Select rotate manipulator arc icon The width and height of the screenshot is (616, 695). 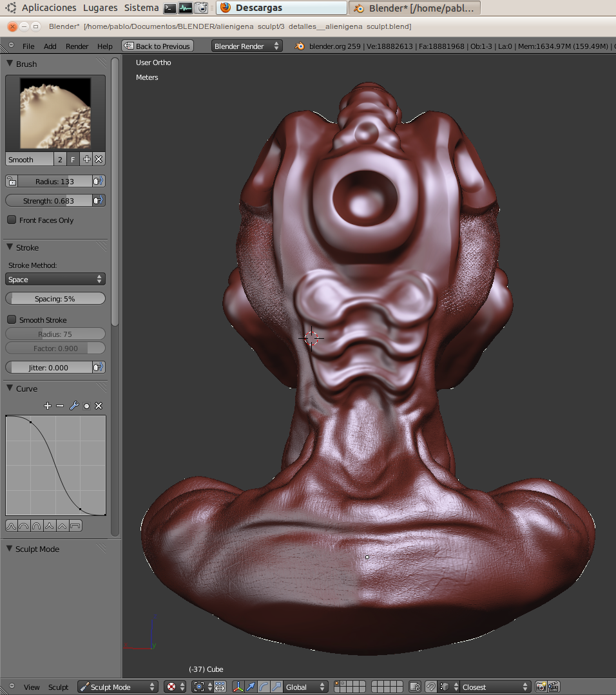(264, 687)
